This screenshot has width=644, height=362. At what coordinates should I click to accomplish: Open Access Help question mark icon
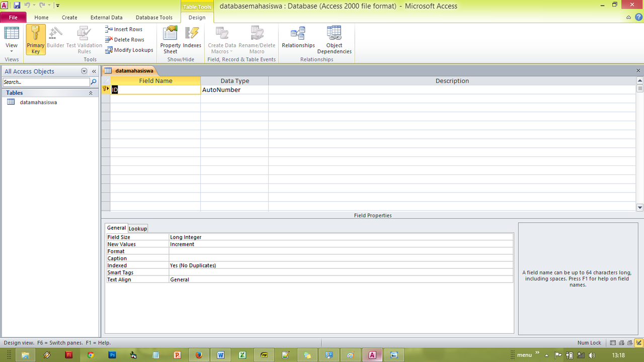(x=638, y=18)
